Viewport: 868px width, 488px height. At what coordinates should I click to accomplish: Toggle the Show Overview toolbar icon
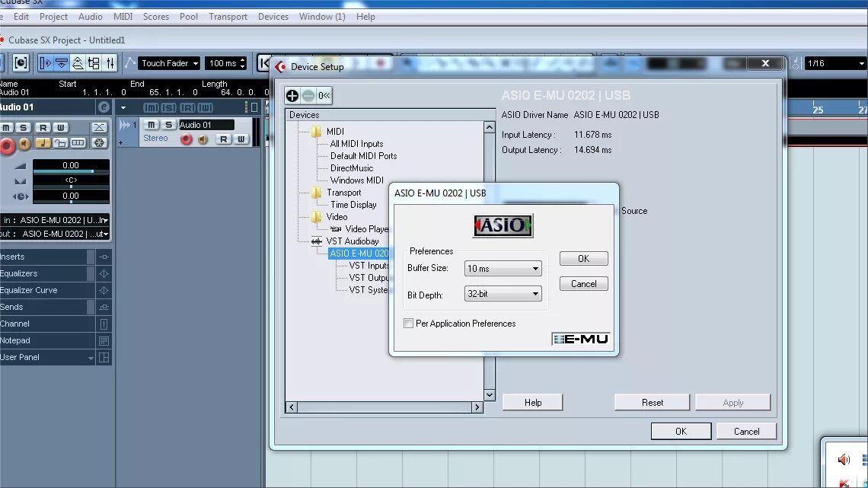[78, 63]
